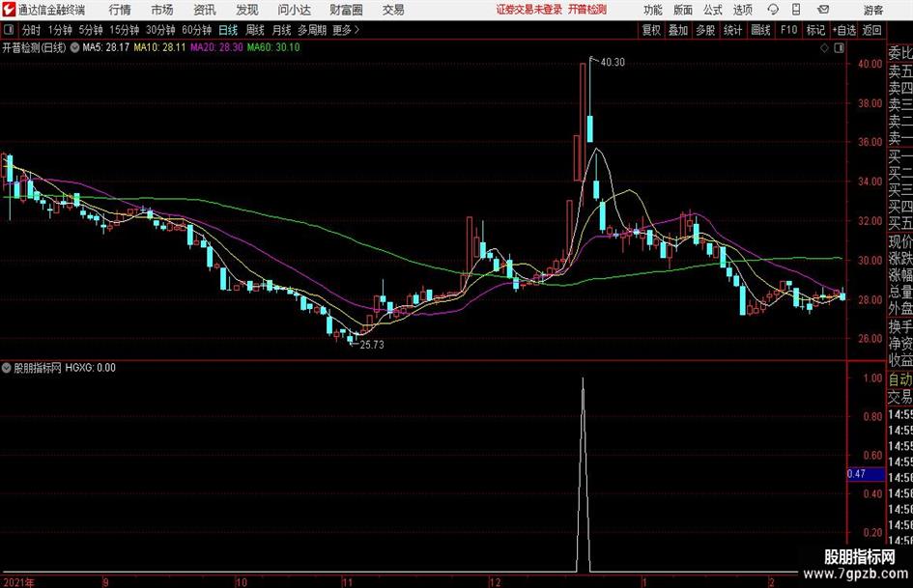Click the MA10: 28.11 label
This screenshot has width=913, height=588.
[159, 47]
